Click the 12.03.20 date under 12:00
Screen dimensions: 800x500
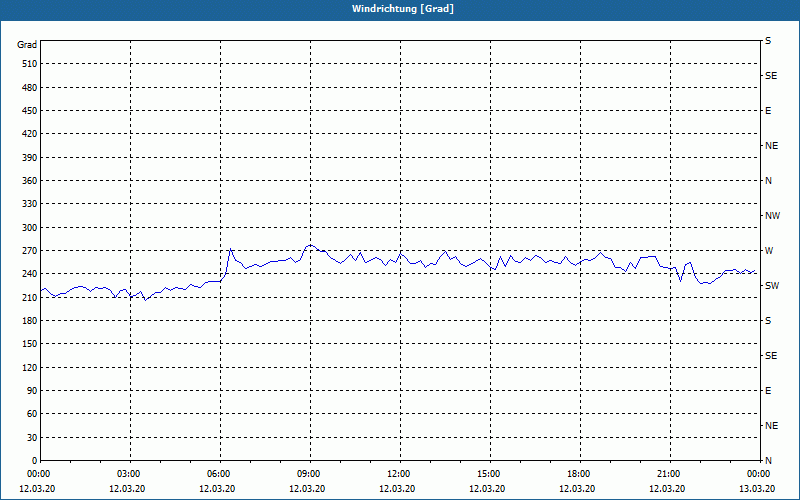[397, 489]
